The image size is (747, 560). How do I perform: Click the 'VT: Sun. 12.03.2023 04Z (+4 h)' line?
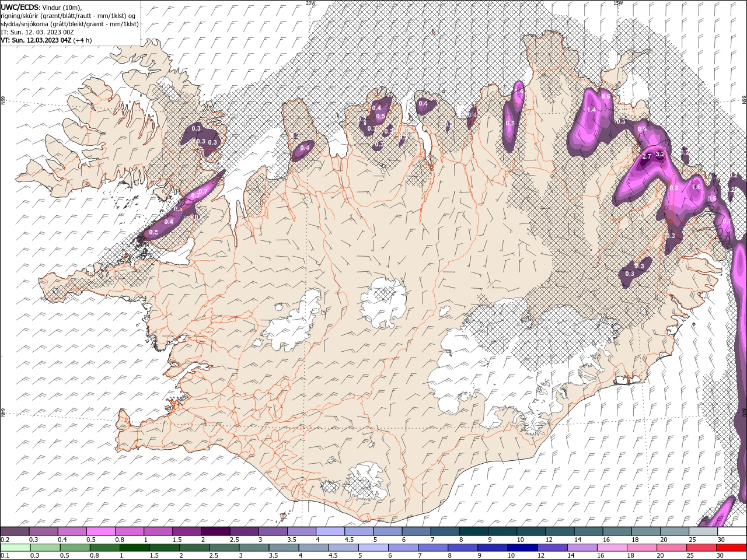tap(46, 40)
